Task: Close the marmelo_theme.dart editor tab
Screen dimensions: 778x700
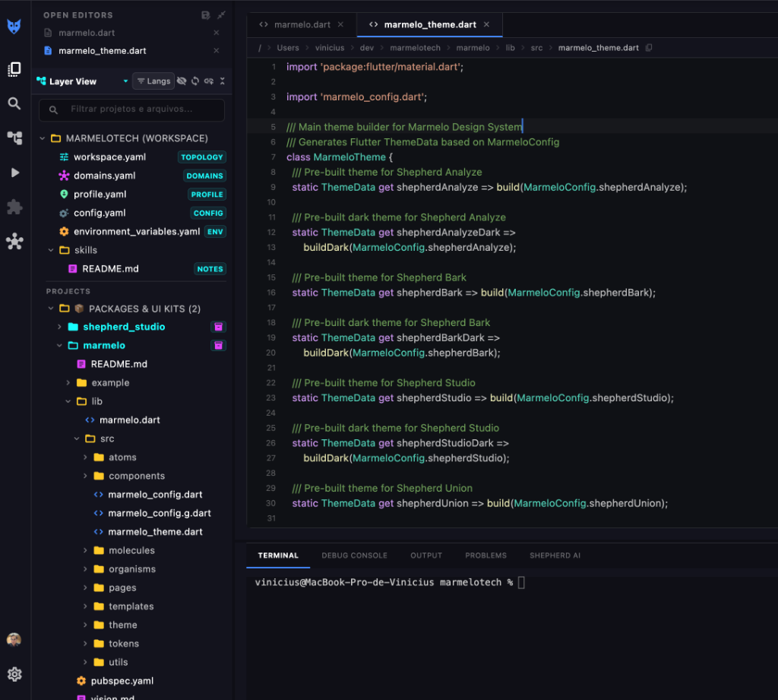Action: pyautogui.click(x=486, y=24)
